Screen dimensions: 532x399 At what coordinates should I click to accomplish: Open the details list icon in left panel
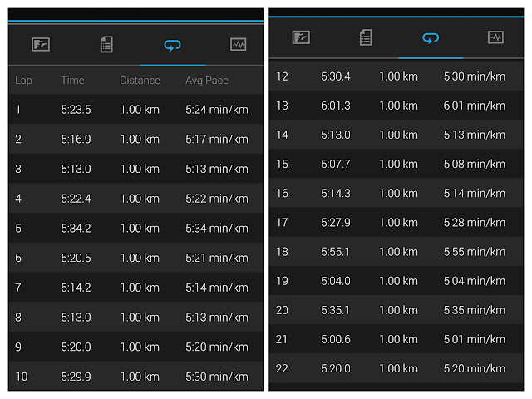point(106,45)
